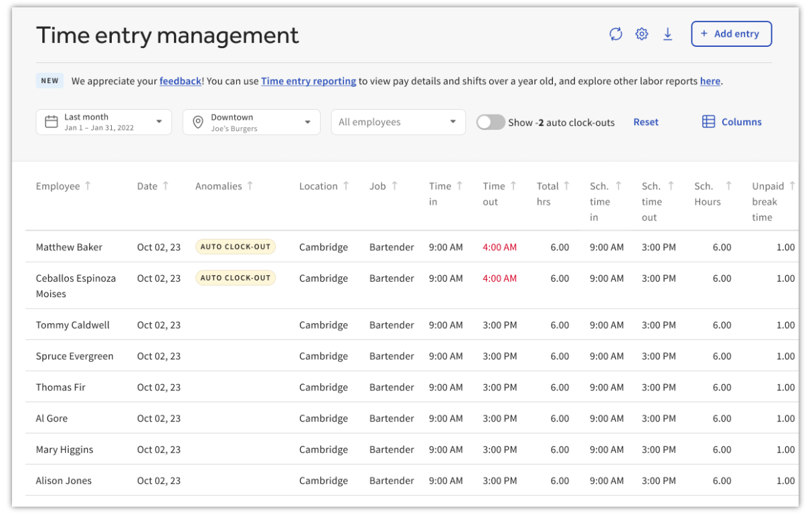The image size is (812, 514).
Task: Click the refresh data icon
Action: click(x=616, y=33)
